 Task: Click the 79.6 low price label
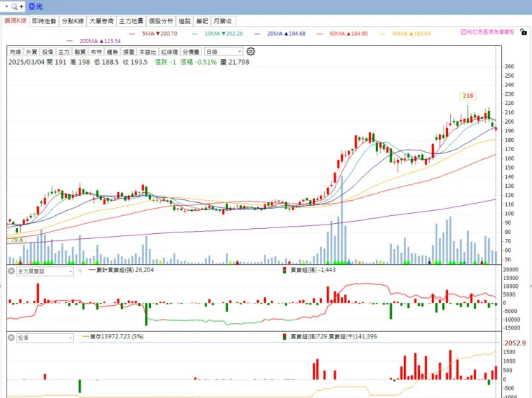(x=17, y=240)
